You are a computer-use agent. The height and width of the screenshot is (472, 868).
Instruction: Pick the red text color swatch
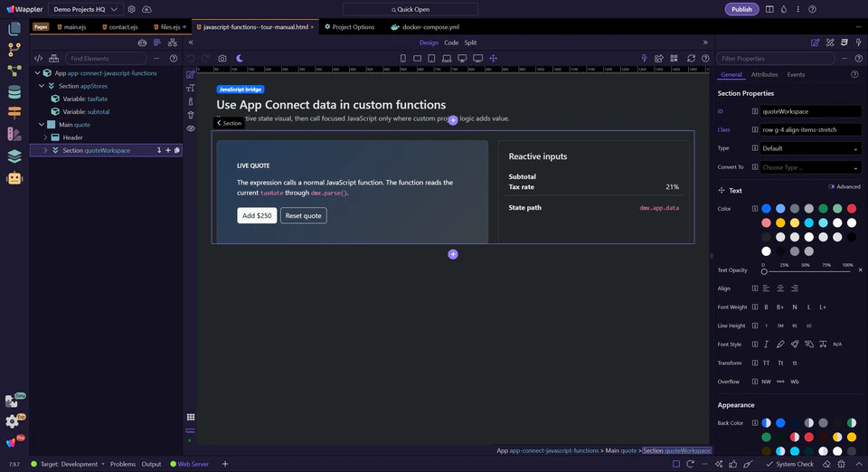(852, 209)
